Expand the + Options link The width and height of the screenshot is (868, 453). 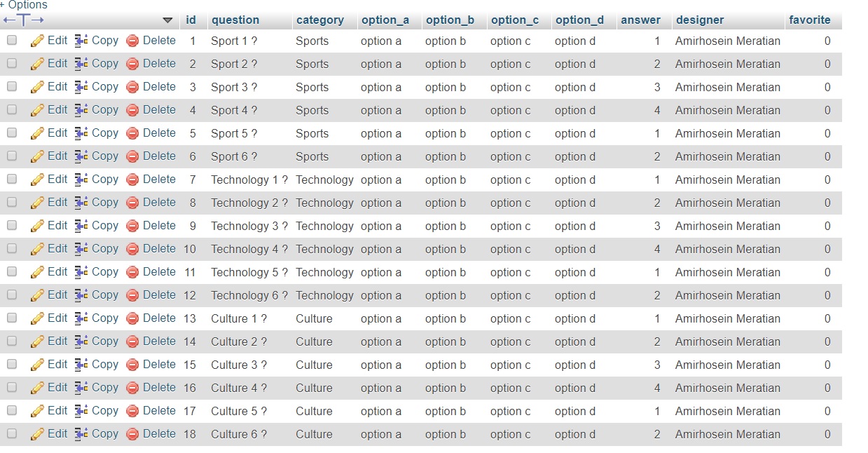25,5
